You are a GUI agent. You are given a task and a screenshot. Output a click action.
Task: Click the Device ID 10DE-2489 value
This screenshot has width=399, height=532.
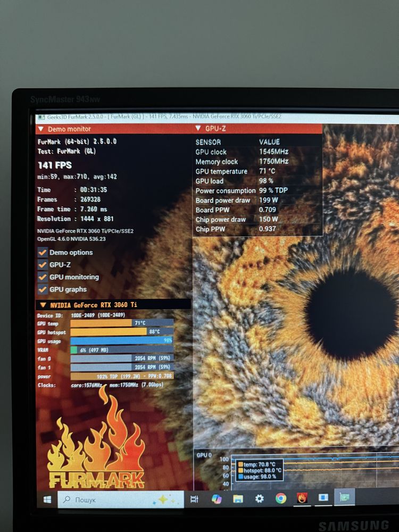click(98, 315)
